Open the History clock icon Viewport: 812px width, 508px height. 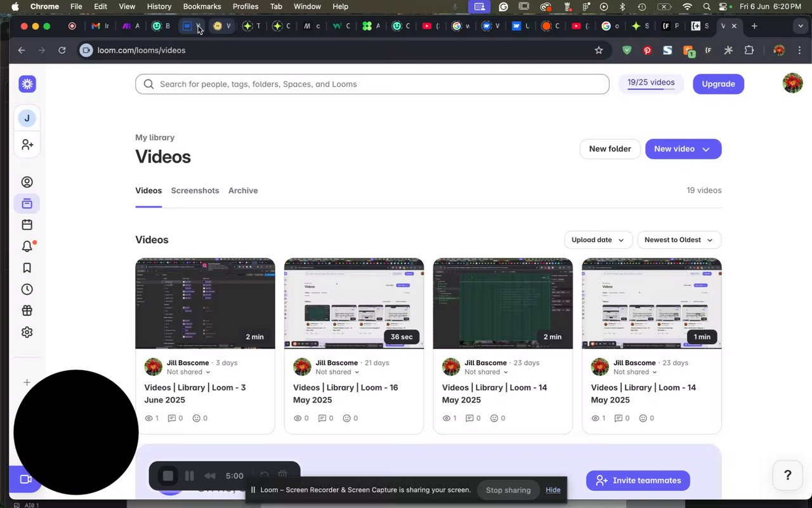[x=27, y=290]
